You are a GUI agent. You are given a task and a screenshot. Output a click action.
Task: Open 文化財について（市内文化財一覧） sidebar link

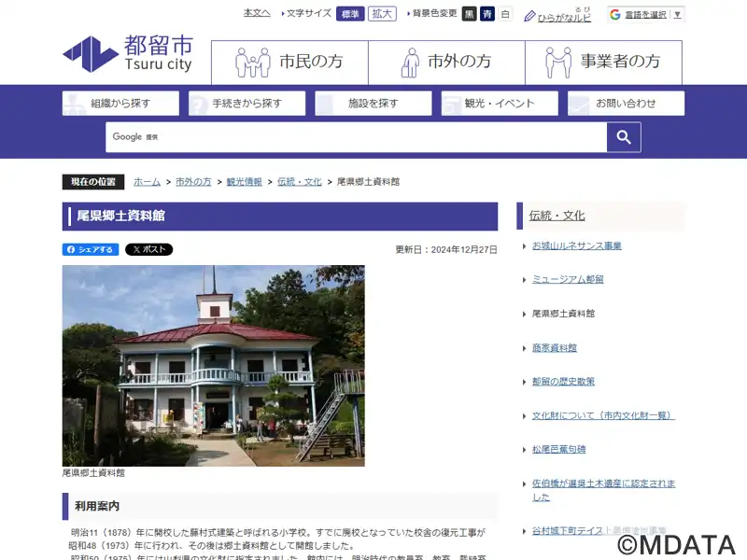pyautogui.click(x=603, y=415)
